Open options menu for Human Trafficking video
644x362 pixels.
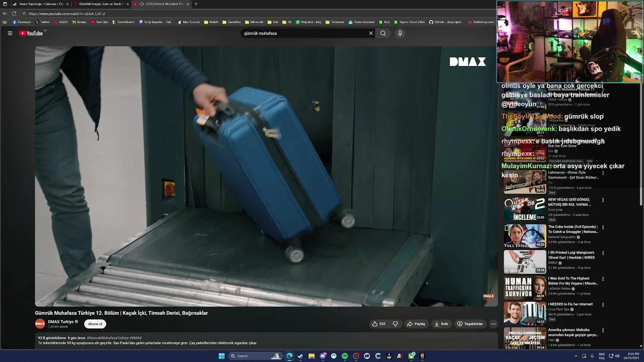[x=603, y=279]
